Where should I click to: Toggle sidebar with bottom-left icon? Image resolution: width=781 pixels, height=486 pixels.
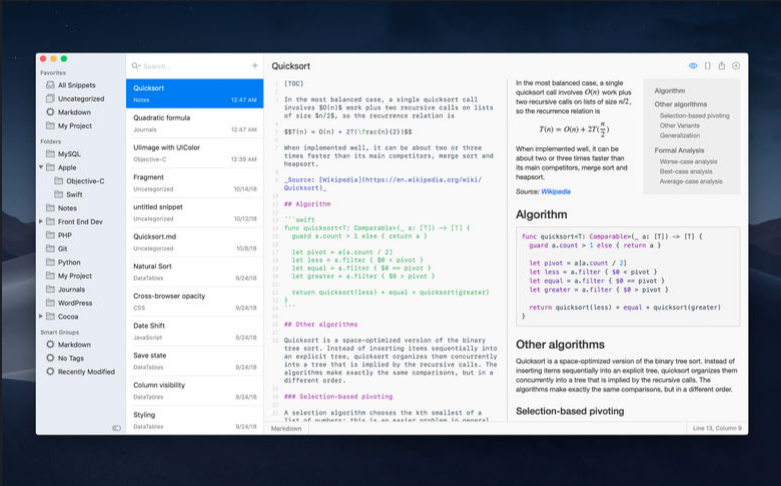(x=117, y=428)
